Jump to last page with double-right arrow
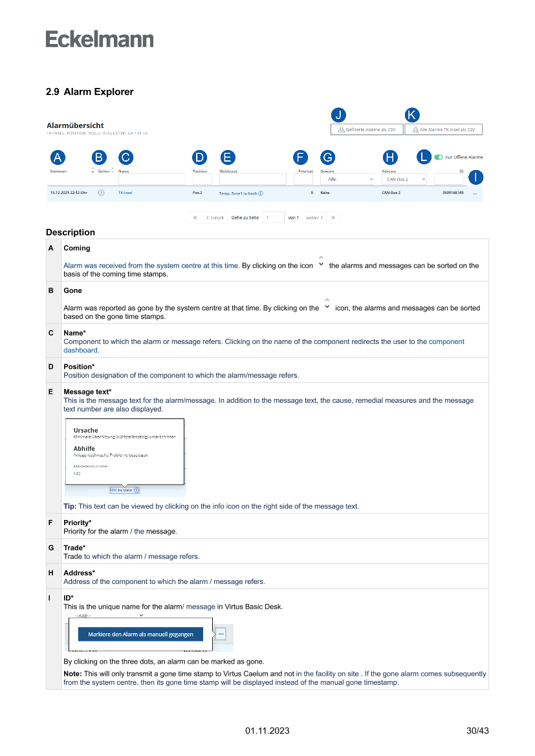Image resolution: width=535 pixels, height=756 pixels. (x=333, y=218)
